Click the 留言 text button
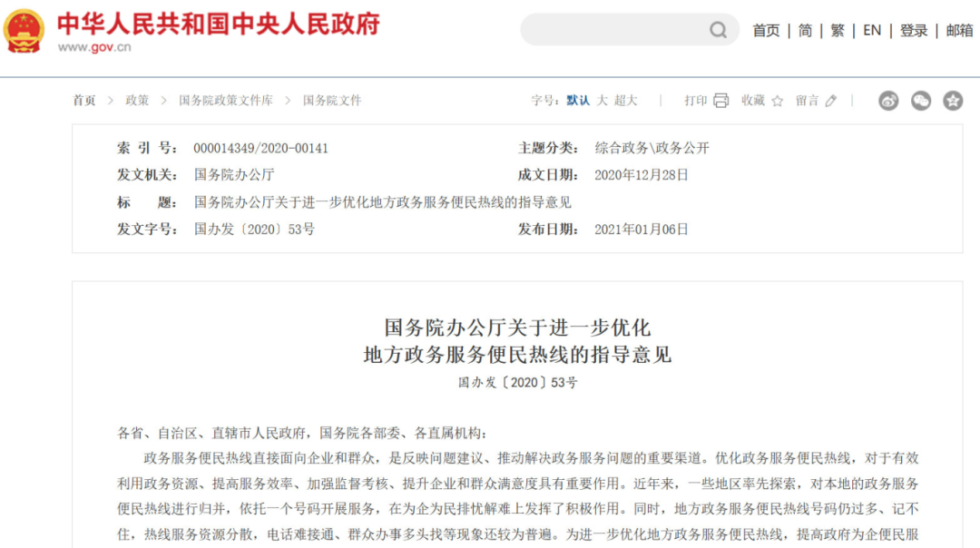 click(807, 101)
